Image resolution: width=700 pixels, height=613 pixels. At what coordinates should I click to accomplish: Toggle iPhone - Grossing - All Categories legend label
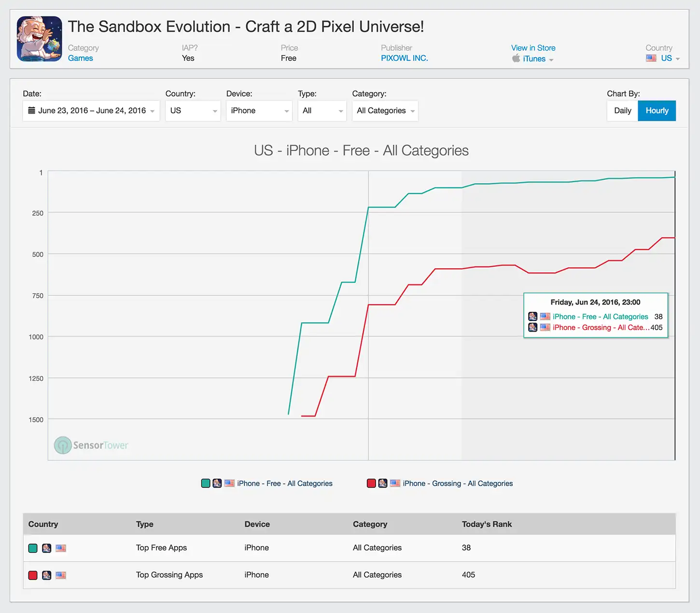[x=458, y=483]
